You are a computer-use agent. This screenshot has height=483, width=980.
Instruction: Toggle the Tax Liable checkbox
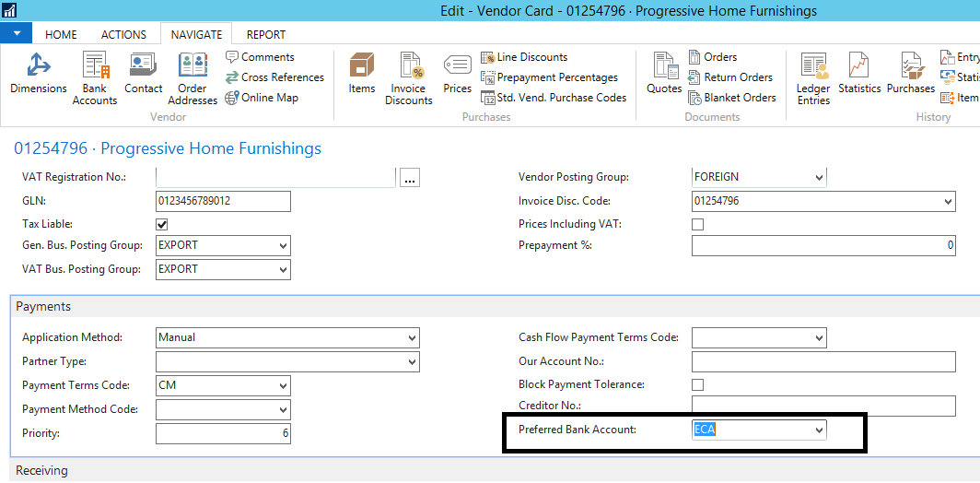(x=162, y=224)
